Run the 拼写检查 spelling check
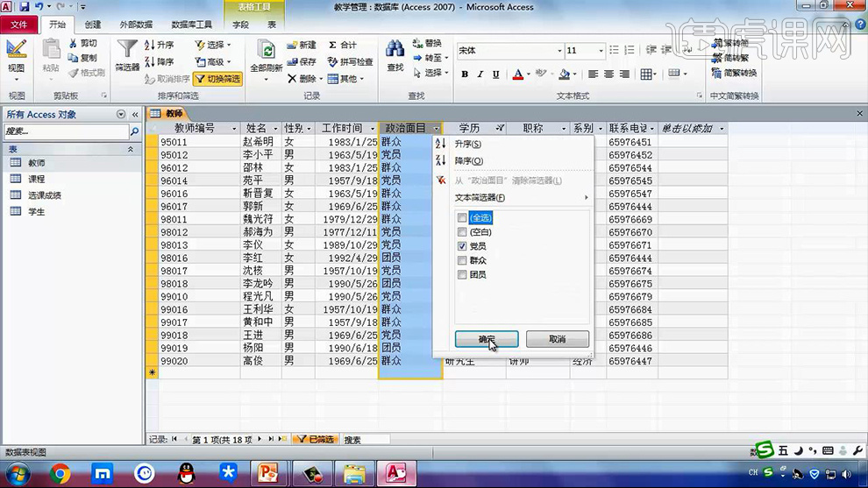Screen dimensions: 868x488 tap(350, 61)
